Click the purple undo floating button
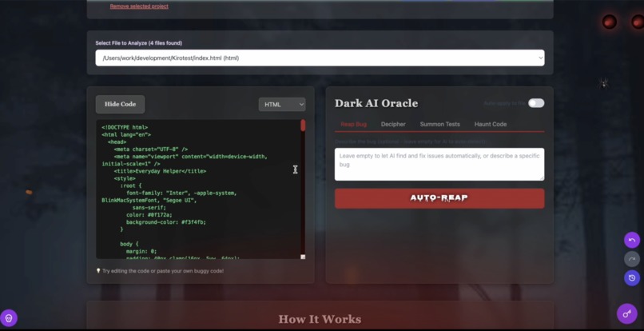 (632, 240)
